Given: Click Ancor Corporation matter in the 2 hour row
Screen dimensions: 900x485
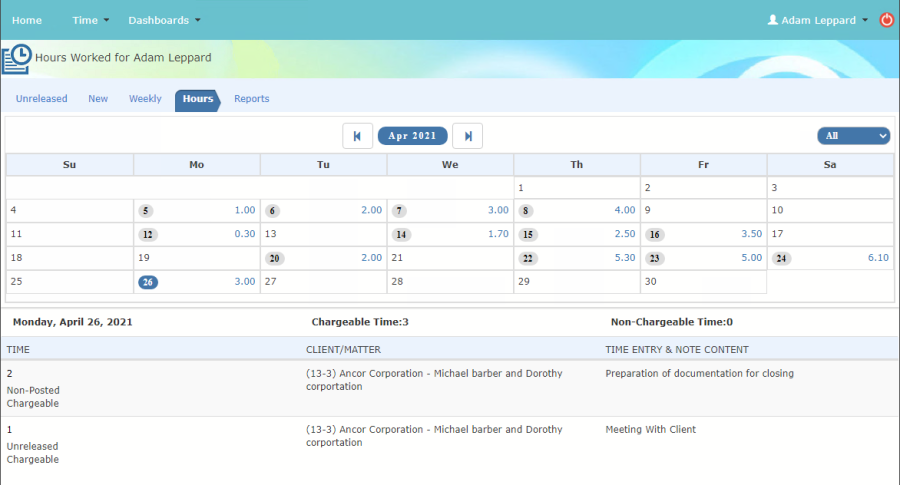Looking at the screenshot, I should [434, 379].
